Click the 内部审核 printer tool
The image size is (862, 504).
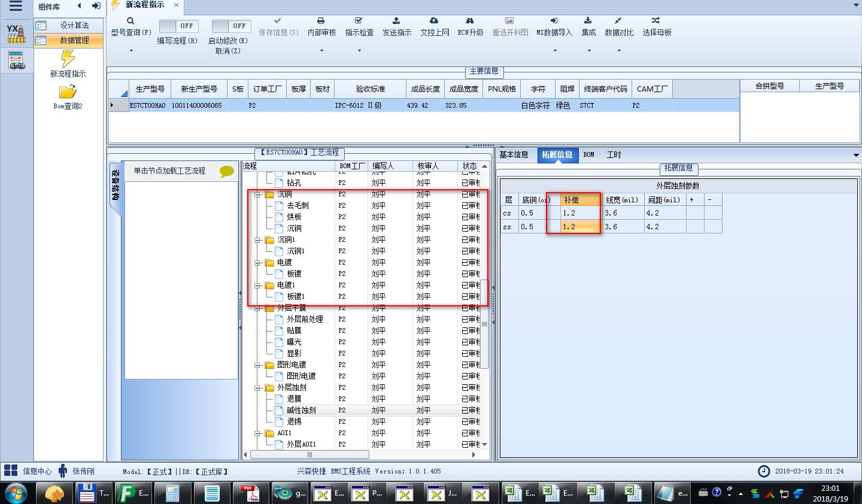click(321, 27)
